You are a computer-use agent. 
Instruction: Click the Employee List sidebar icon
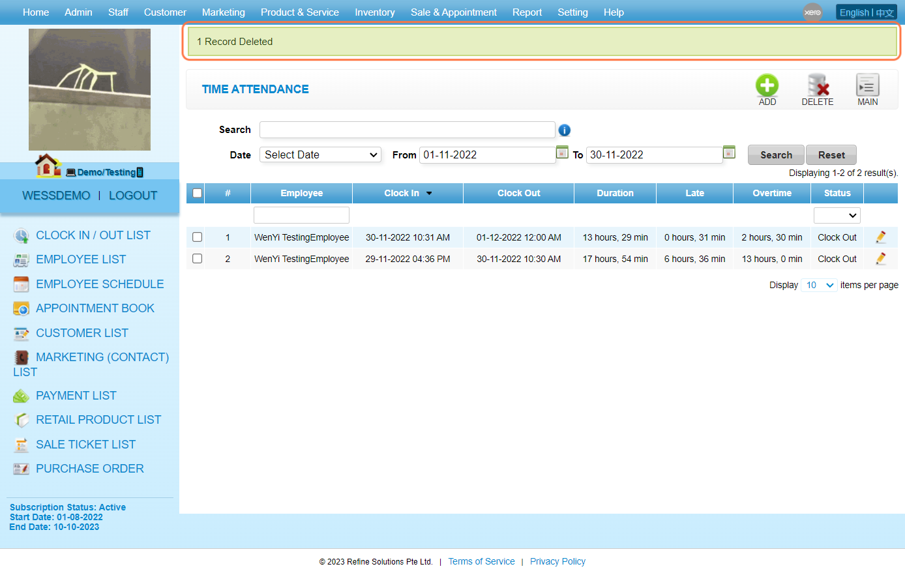point(21,260)
